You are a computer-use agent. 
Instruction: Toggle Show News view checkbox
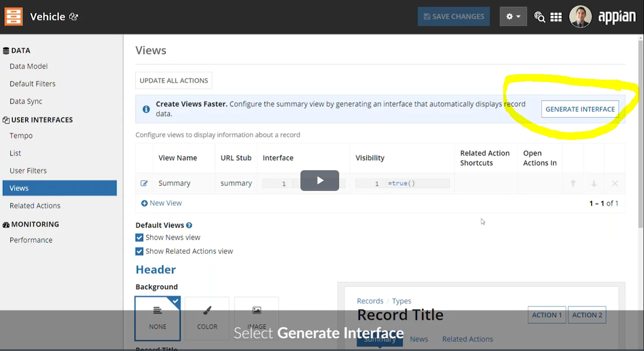click(x=139, y=238)
